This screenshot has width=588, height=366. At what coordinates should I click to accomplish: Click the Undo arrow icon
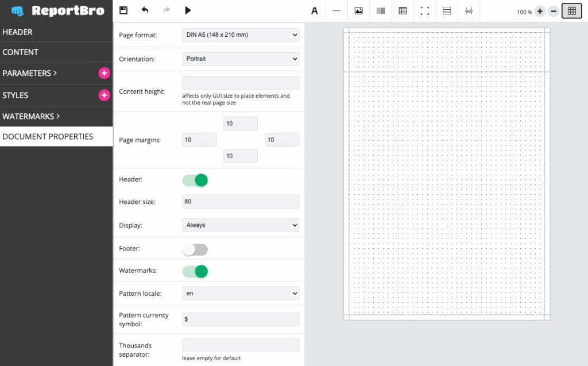click(x=145, y=10)
